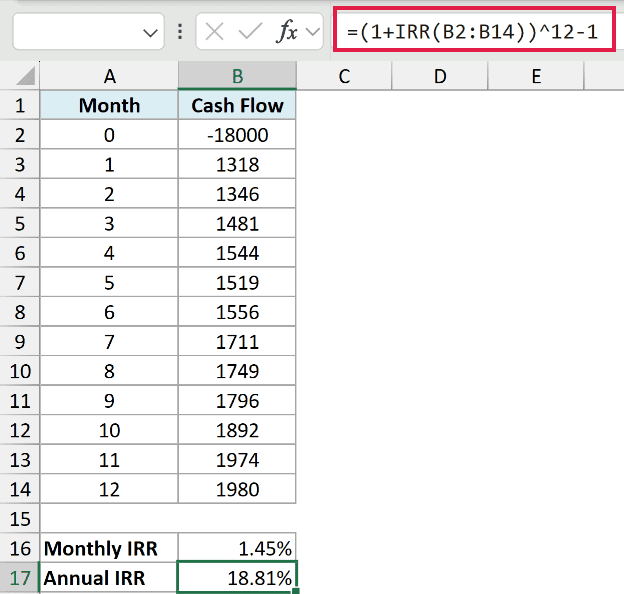This screenshot has height=594, width=624.
Task: Select row 2 header
Action: [20, 135]
